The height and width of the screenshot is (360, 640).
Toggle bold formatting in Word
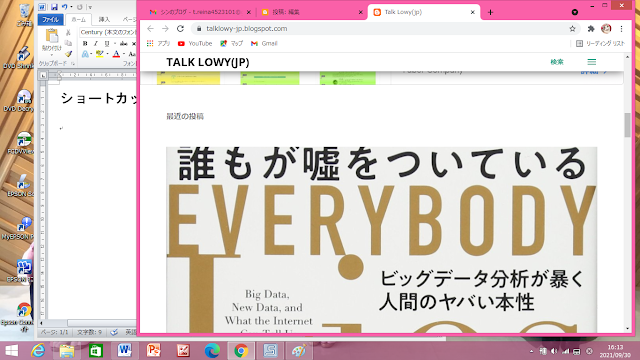pyautogui.click(x=85, y=43)
